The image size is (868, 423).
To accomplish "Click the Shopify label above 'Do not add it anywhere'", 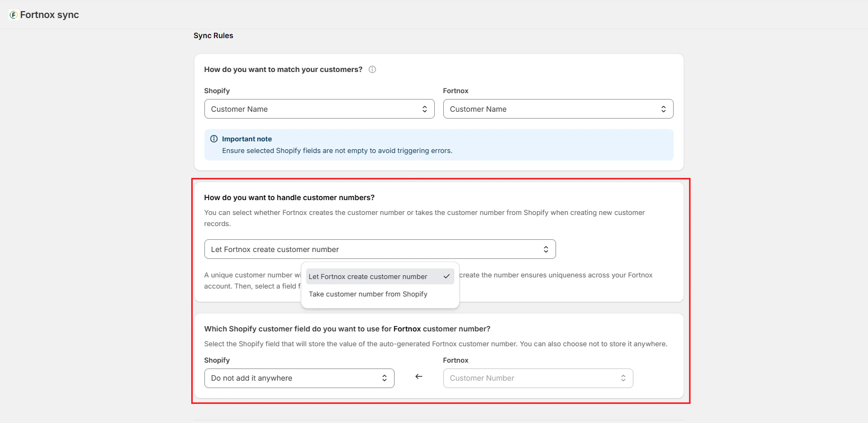I will click(217, 360).
